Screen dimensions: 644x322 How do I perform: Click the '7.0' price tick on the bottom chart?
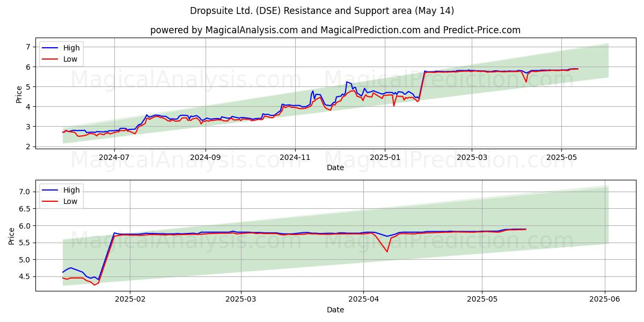(26, 192)
